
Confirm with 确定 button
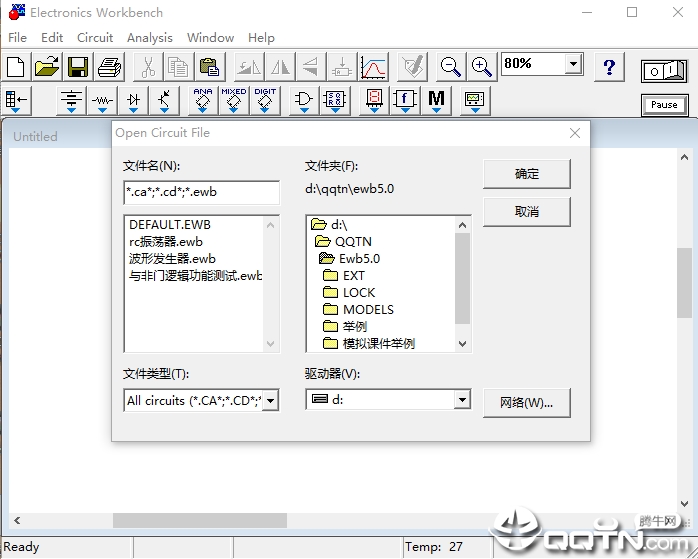[x=527, y=174]
